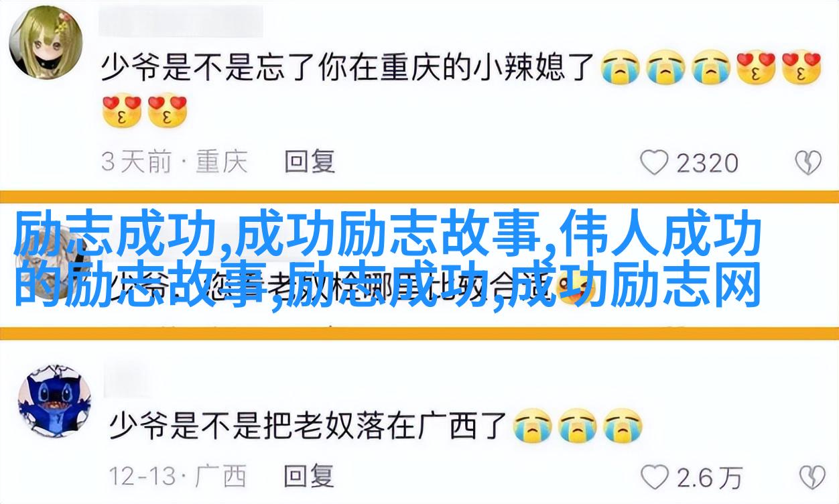This screenshot has height=504, width=839.
Task: Tap the heart next to 2.6万
Action: (655, 477)
